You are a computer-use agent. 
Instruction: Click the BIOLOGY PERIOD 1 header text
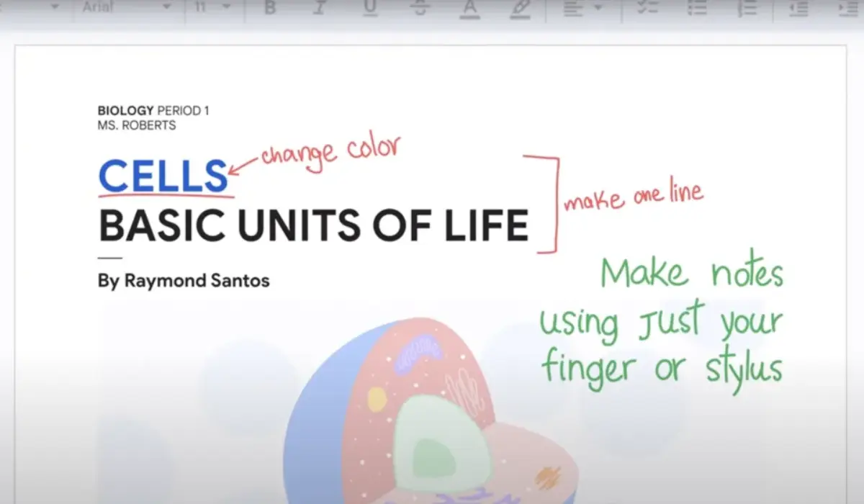click(153, 111)
